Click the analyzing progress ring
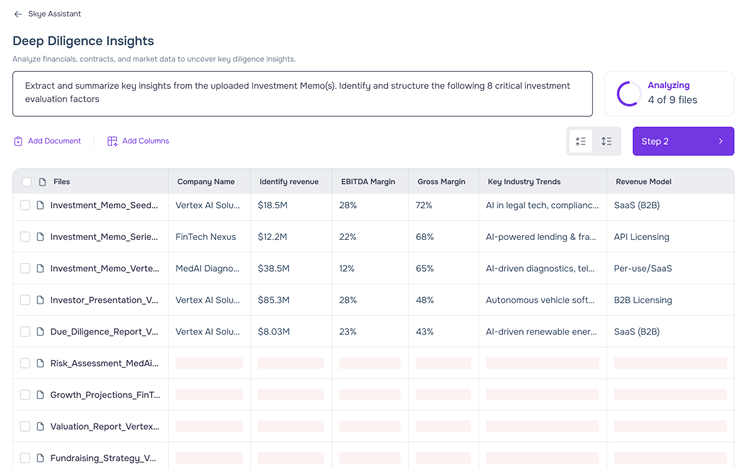 tap(629, 93)
